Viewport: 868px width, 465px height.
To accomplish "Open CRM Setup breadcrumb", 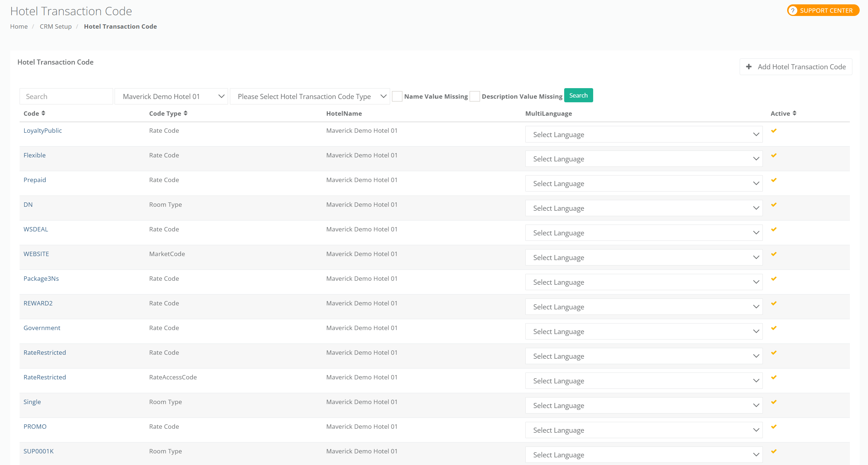I will pyautogui.click(x=56, y=26).
